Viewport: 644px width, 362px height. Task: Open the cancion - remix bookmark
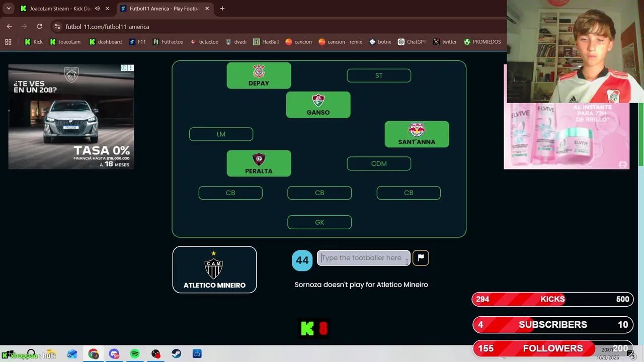[x=340, y=42]
